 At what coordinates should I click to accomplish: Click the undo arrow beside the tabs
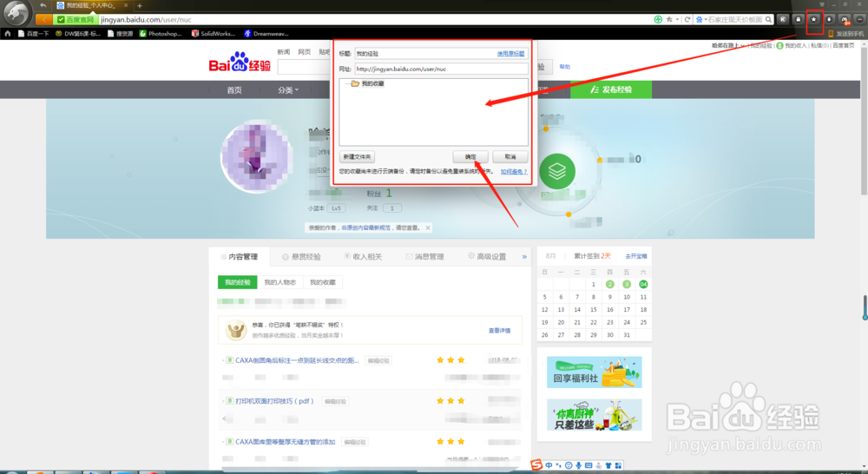click(43, 5)
